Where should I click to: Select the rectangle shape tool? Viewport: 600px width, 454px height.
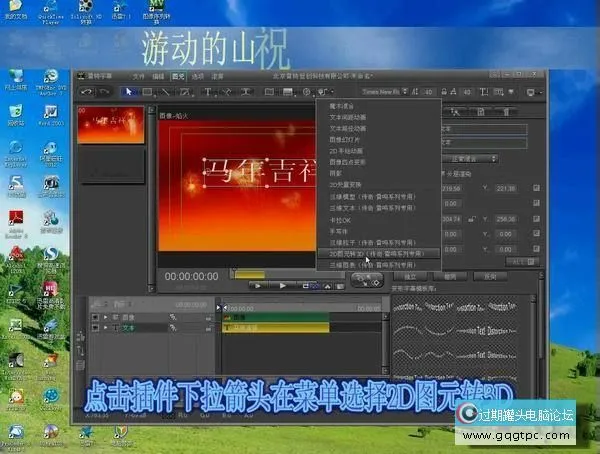coord(147,92)
